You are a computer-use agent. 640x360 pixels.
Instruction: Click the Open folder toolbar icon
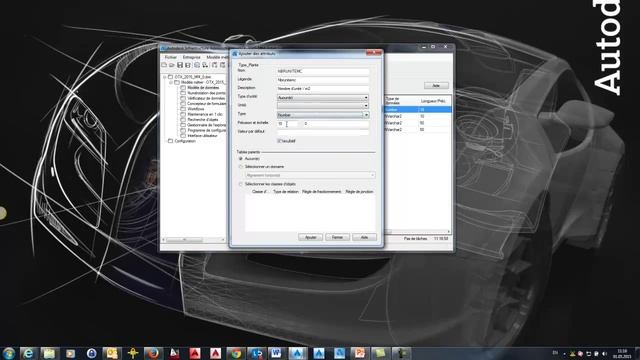172,65
